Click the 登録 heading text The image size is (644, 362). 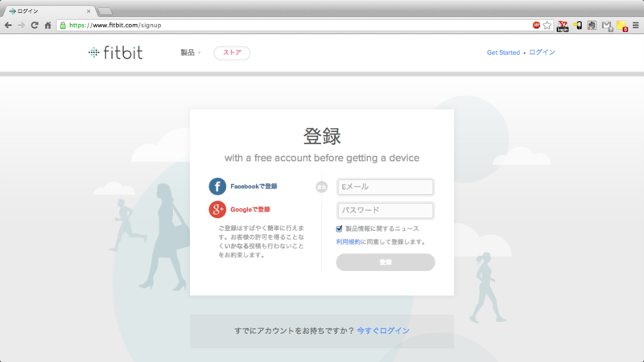tap(322, 136)
